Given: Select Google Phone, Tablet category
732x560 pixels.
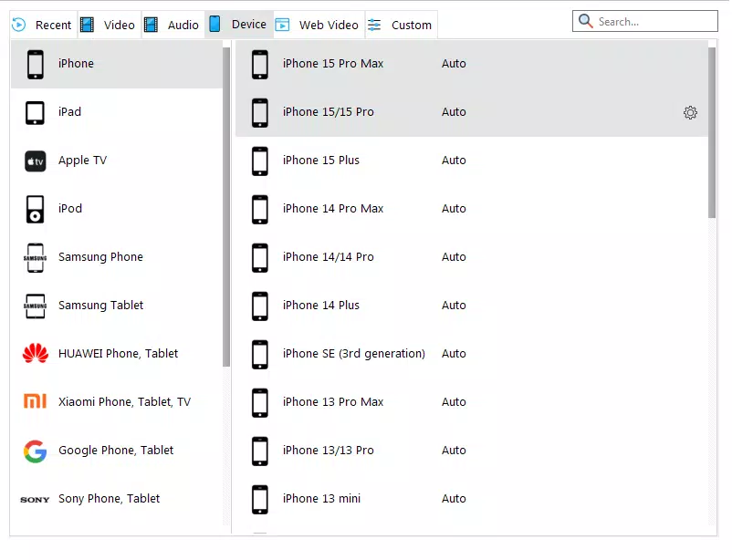Looking at the screenshot, I should tap(116, 451).
